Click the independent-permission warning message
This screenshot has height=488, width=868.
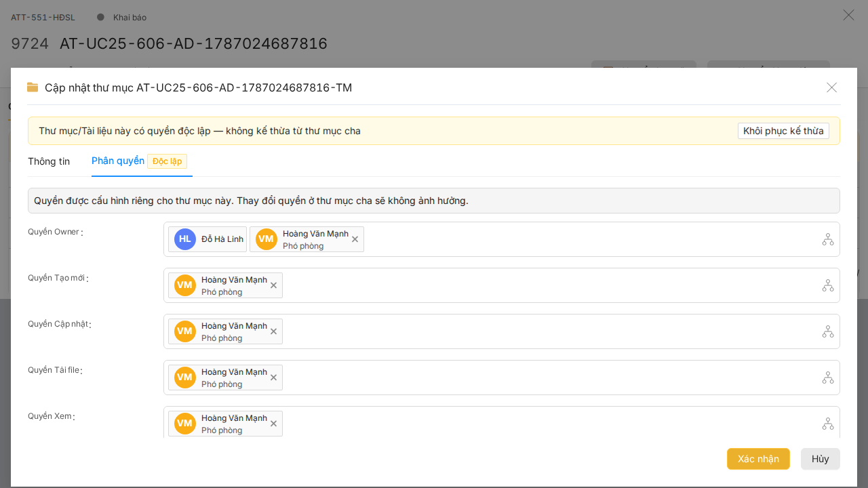[199, 131]
